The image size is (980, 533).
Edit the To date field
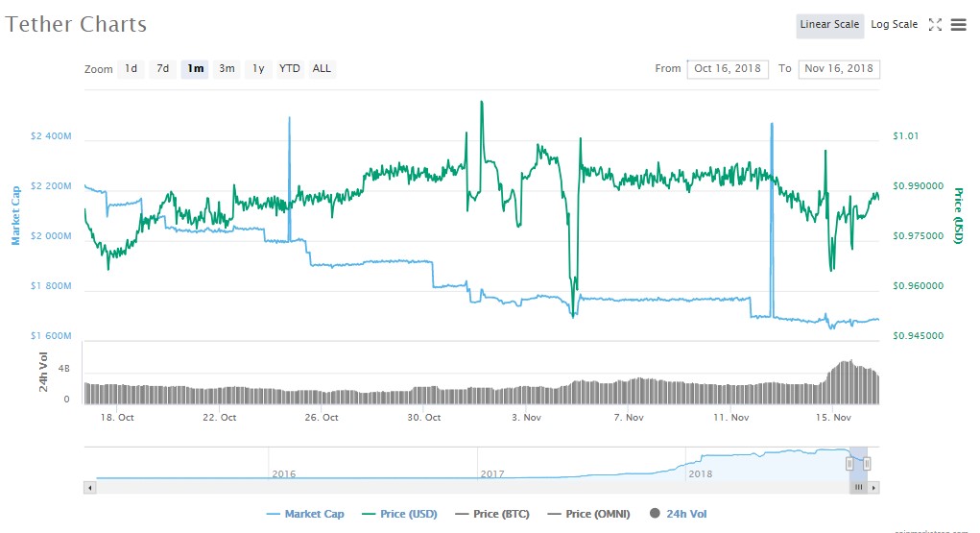pyautogui.click(x=839, y=69)
